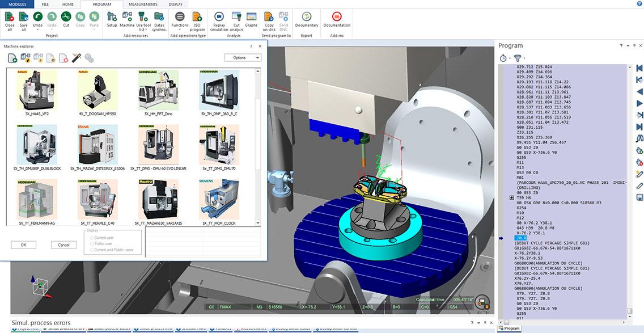Open the Cut analysis tool

tap(237, 16)
